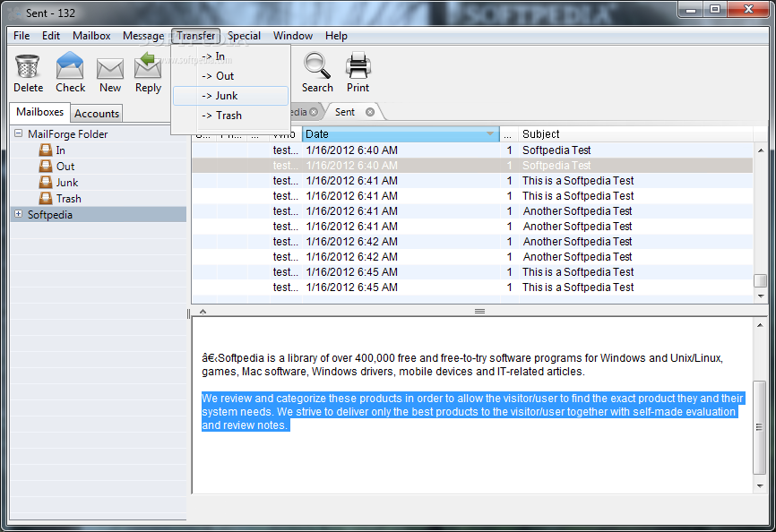This screenshot has height=532, width=776.
Task: Click preview pane scroll up arrow
Action: click(x=760, y=325)
